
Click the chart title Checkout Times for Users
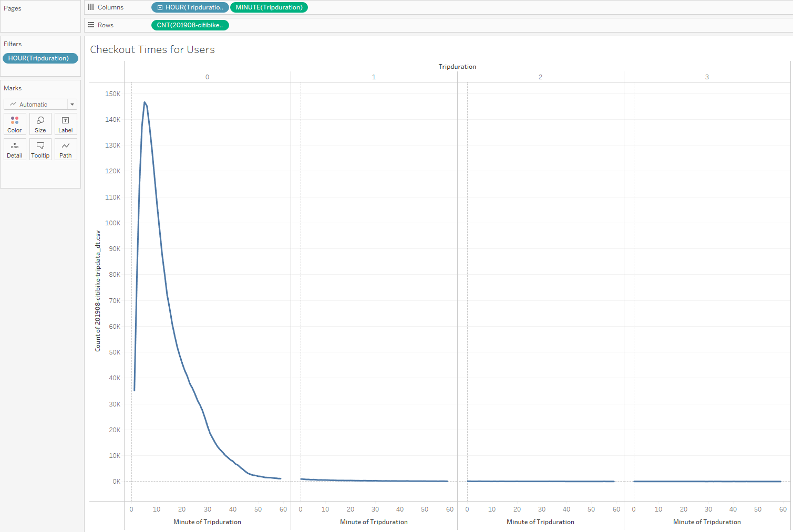pos(152,49)
